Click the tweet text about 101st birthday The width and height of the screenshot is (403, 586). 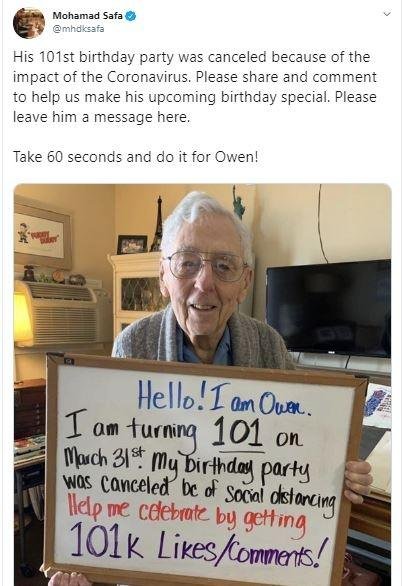[195, 87]
